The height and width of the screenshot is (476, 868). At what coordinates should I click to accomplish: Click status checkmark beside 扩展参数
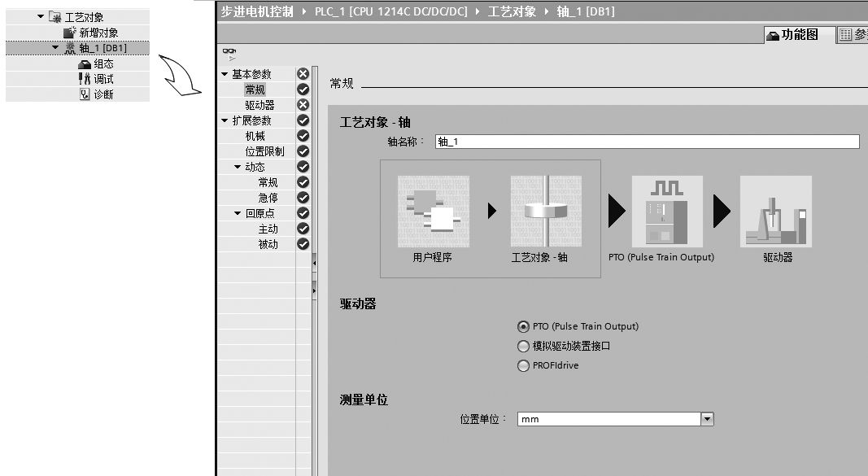tap(303, 120)
